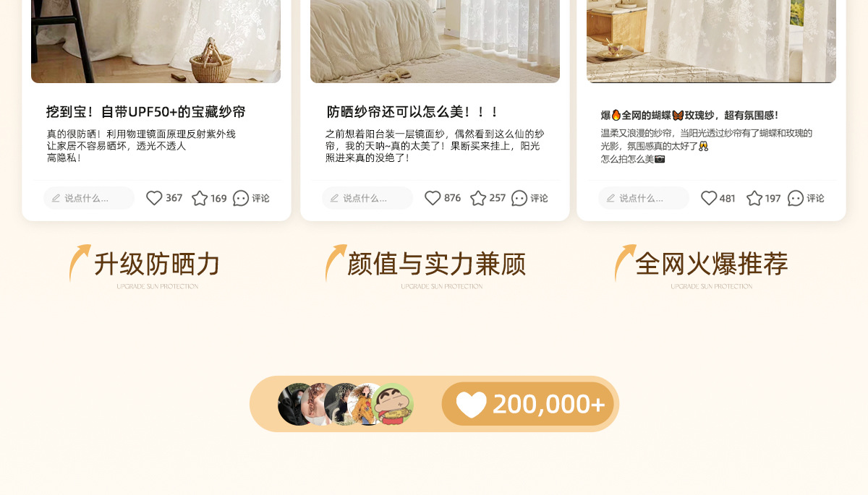Screen dimensions: 868x495
Task: Click the 升级防晒力 heading
Action: pyautogui.click(x=157, y=264)
